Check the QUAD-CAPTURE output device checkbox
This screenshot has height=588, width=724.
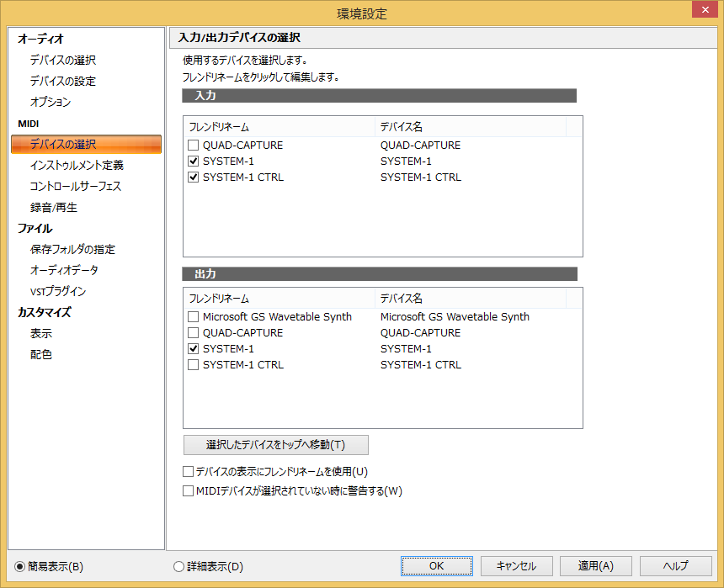coord(194,333)
